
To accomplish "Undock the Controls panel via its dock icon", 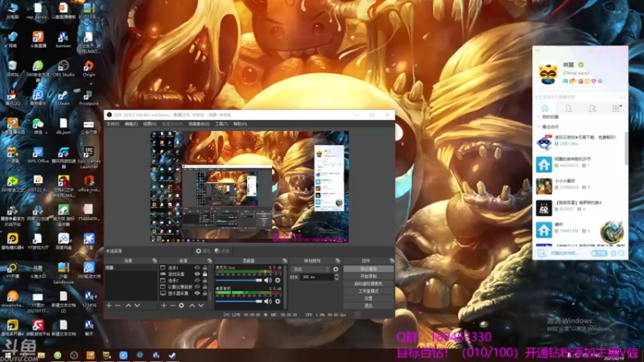I will tap(392, 261).
